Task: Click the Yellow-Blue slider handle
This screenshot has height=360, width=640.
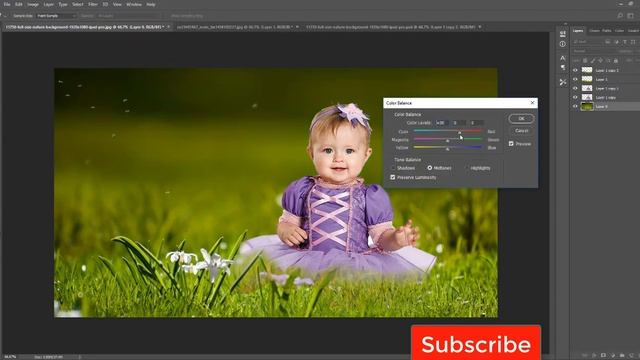Action: (448, 149)
